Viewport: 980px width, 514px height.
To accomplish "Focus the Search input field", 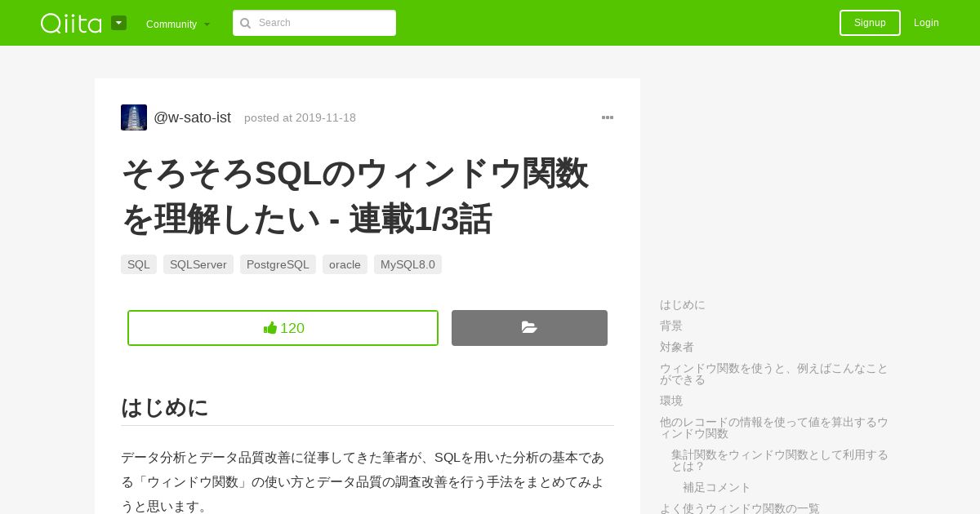I will [x=314, y=23].
